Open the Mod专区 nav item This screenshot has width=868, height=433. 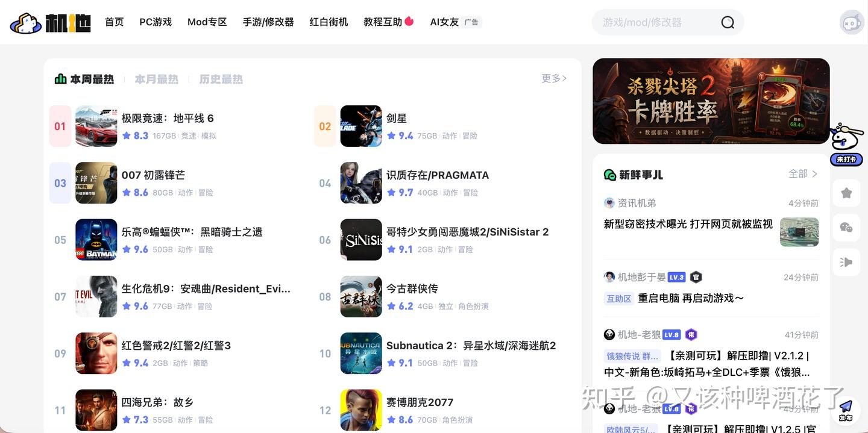[207, 22]
